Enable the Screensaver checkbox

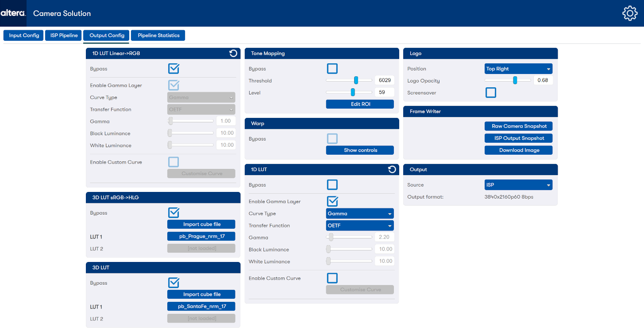coord(490,93)
